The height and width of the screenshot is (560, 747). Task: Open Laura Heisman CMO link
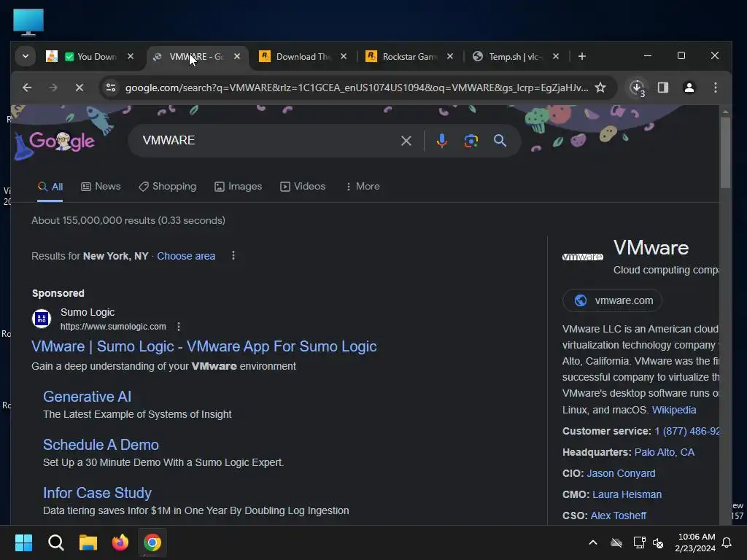(627, 494)
